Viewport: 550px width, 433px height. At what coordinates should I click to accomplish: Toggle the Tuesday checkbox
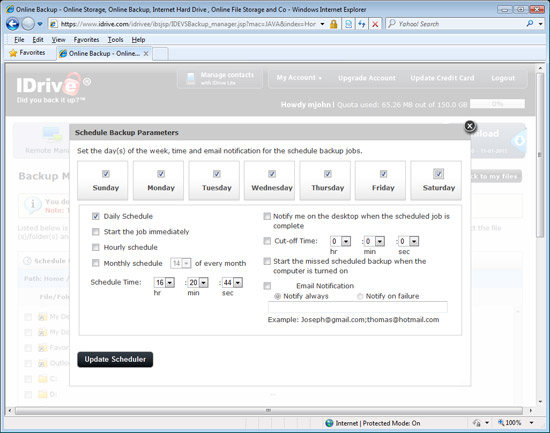[x=217, y=174]
